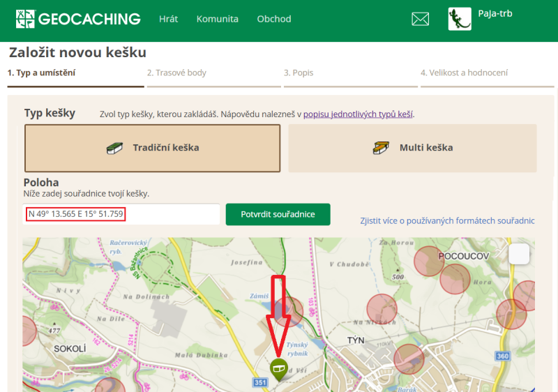Viewport: 558px width, 392px height.
Task: Click the POCOUCOV label on the map
Action: (464, 256)
